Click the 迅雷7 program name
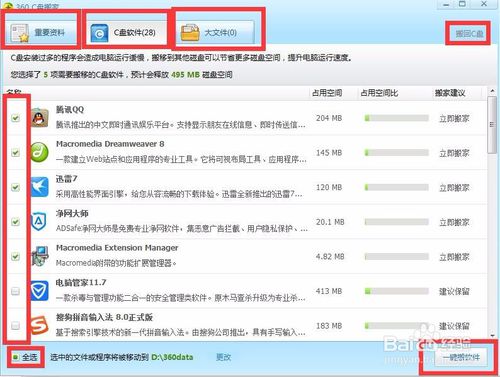The height and width of the screenshot is (377, 500). click(66, 179)
